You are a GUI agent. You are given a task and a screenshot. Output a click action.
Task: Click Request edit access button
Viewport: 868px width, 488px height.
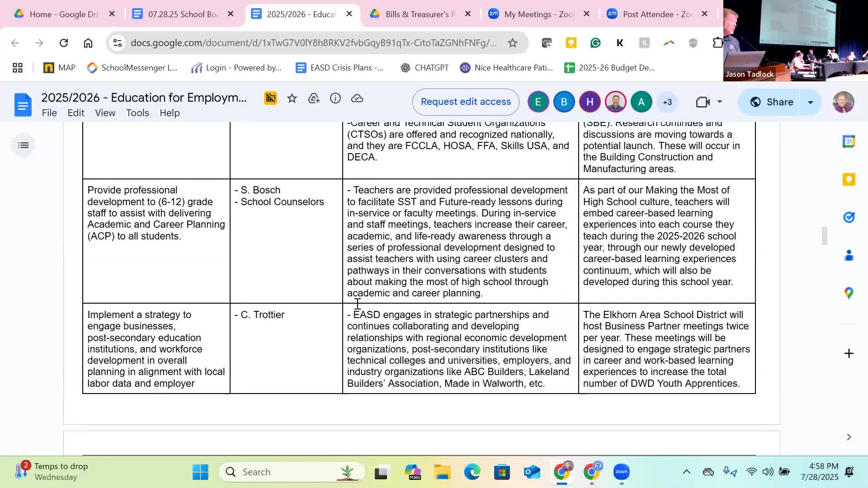pos(466,102)
